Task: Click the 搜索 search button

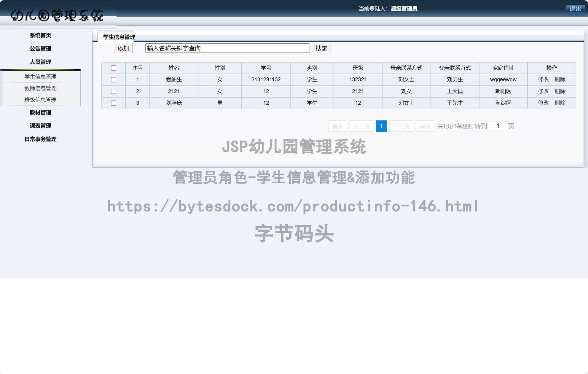Action: tap(321, 48)
